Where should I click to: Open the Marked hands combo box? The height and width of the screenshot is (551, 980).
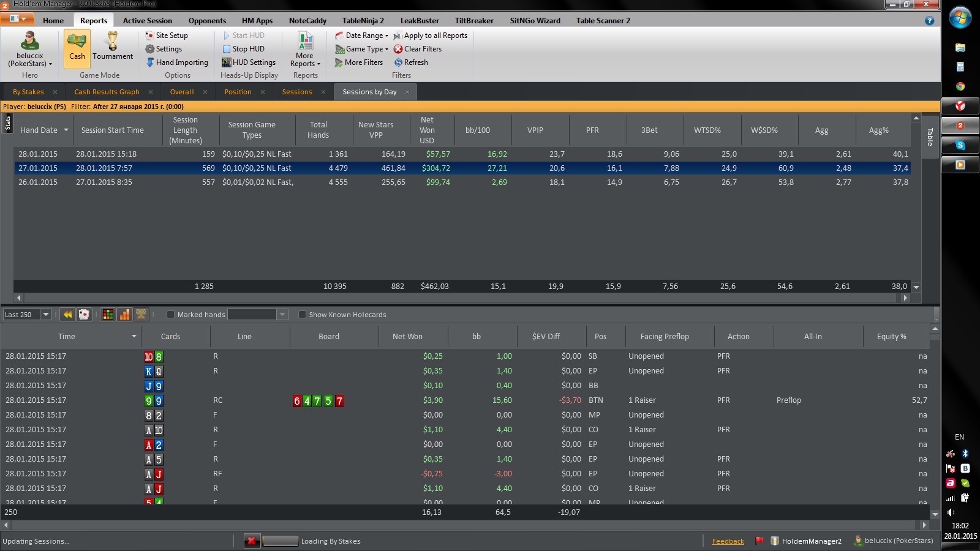tap(257, 315)
